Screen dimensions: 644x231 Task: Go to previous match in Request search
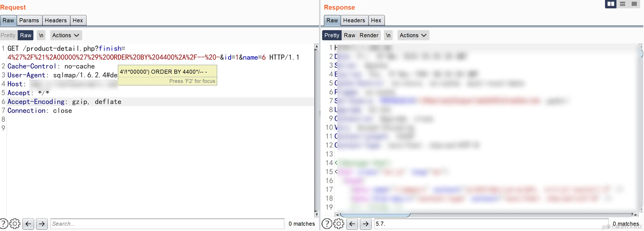click(28, 224)
